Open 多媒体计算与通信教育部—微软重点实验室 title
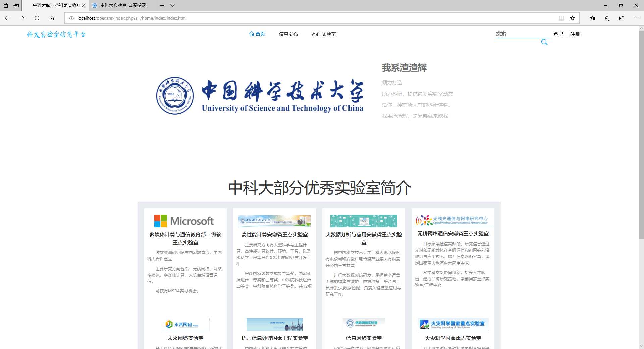The width and height of the screenshot is (644, 349). pos(185,238)
